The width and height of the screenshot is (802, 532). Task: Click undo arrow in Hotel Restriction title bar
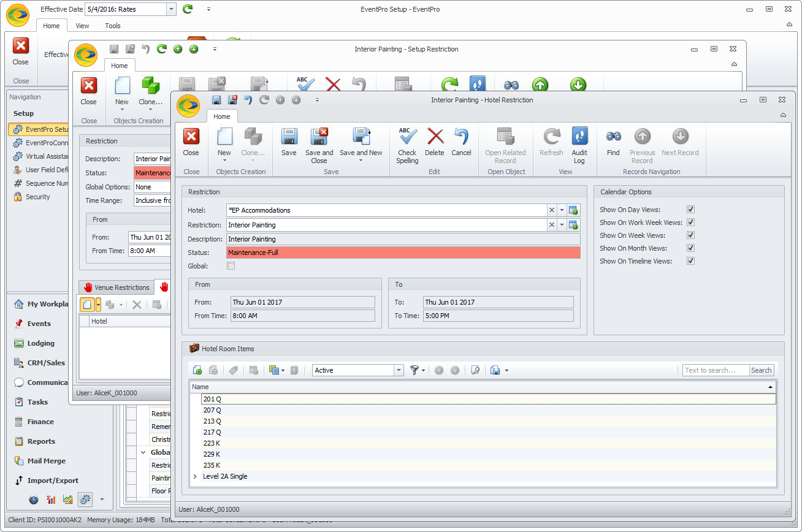tap(248, 100)
